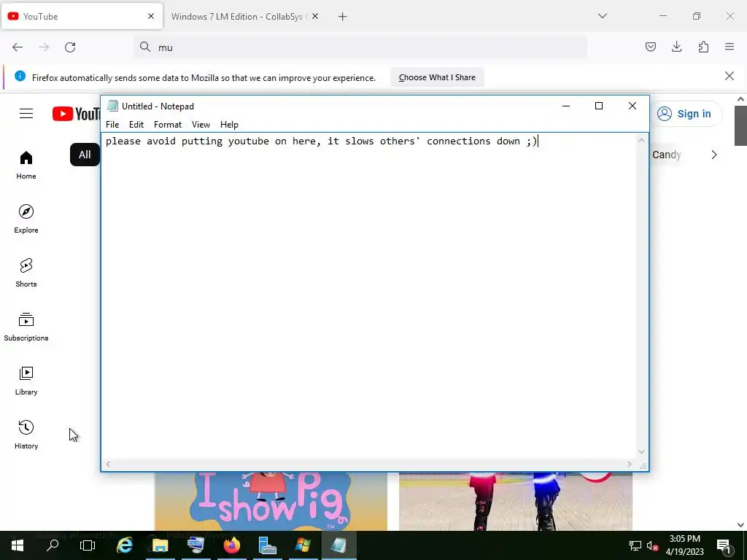
Task: Click YouTube Sign in button
Action: tap(686, 114)
